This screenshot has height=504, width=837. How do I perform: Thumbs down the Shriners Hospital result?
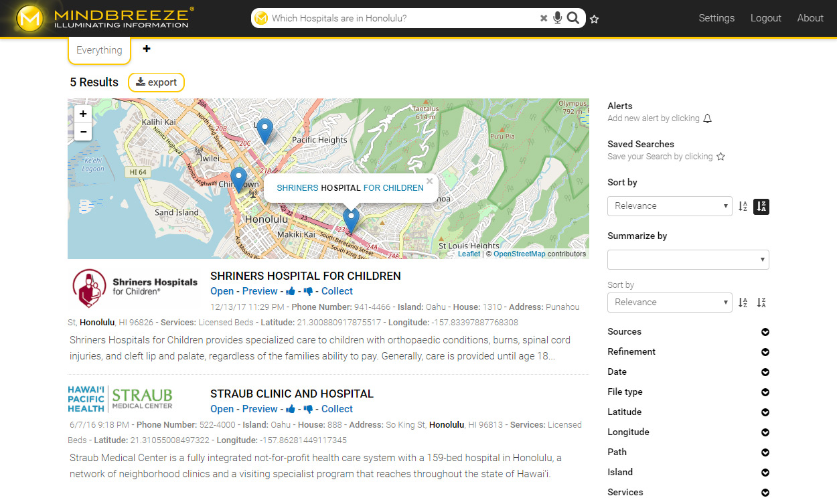pyautogui.click(x=308, y=291)
